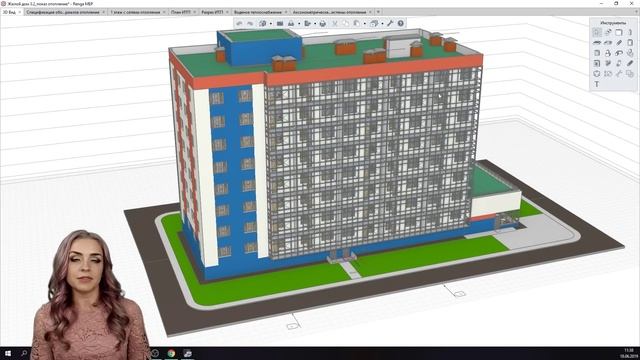
Task: Click the stacked views icon before the wrench
Action: pos(374,24)
